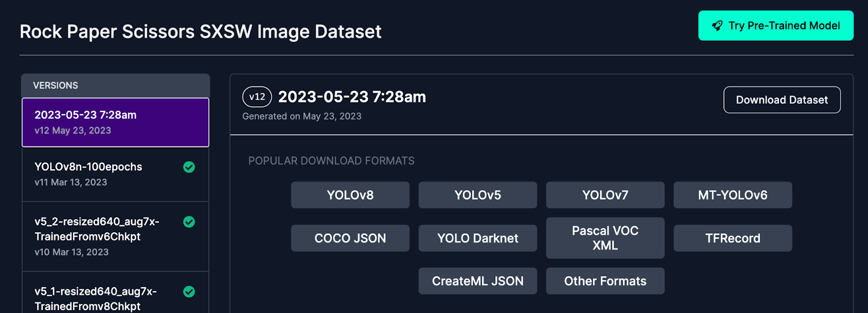Expand Other Formats options
868x313 pixels.
coord(605,281)
